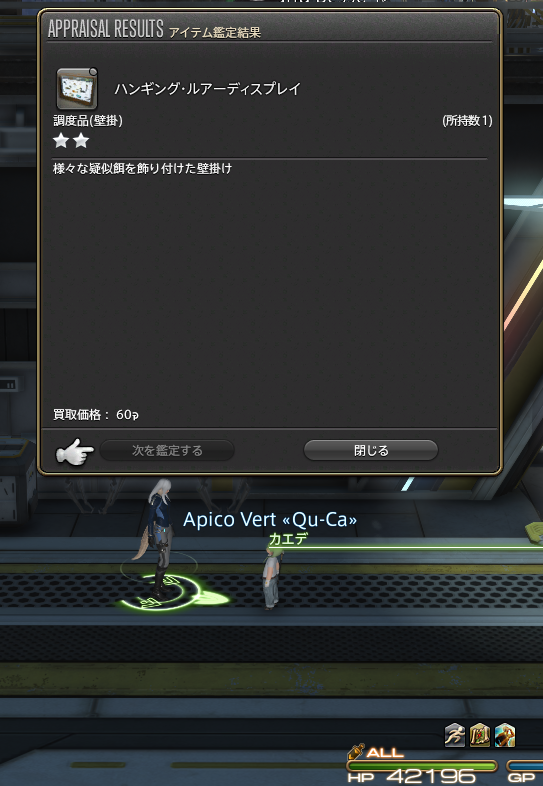Click the 次を鑑定する button

pyautogui.click(x=167, y=451)
